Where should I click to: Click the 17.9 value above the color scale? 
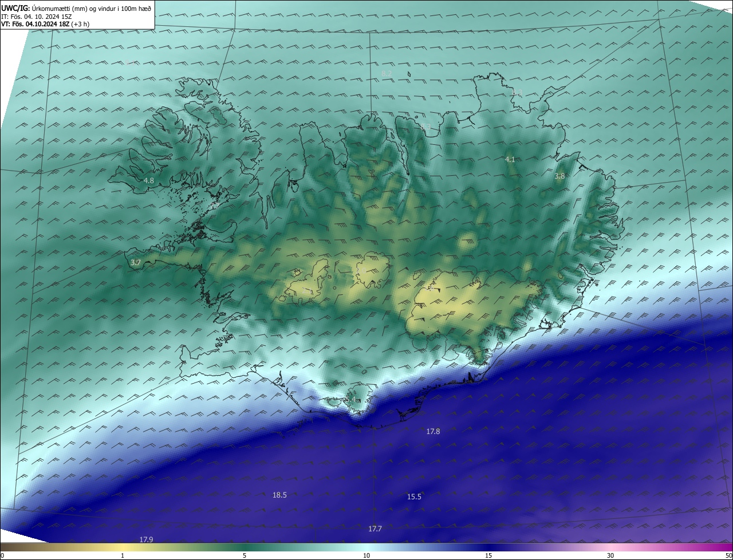click(146, 539)
